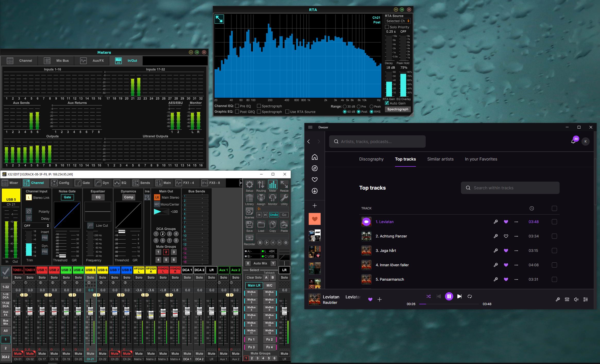Open Deezer queue list icon
The image size is (600, 364).
coord(567,299)
